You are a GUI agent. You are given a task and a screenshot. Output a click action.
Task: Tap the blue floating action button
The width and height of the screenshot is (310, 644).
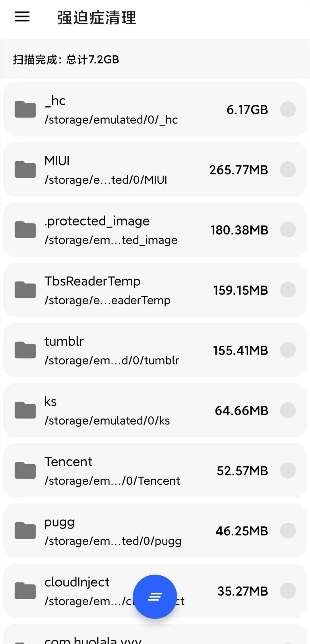click(x=155, y=596)
